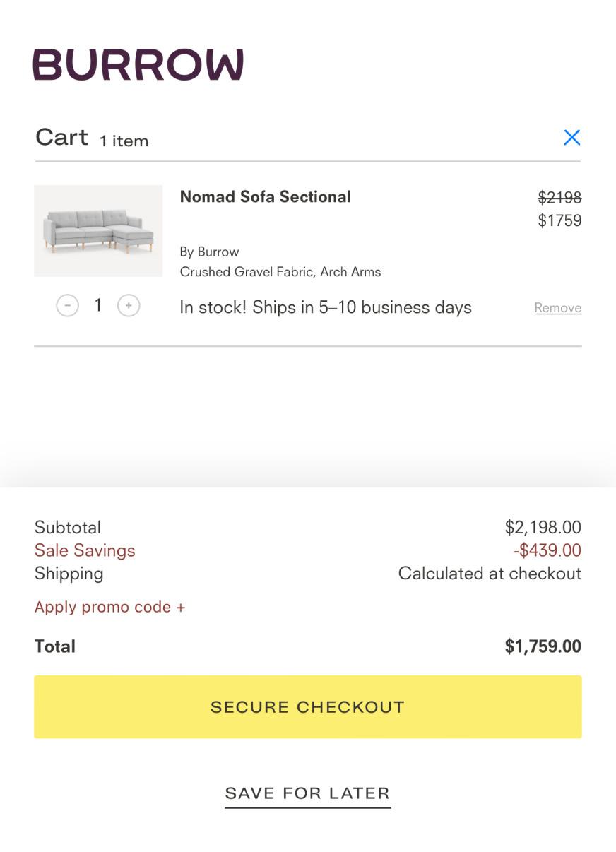Image resolution: width=616 pixels, height=852 pixels.
Task: Click the By Burrow brand text
Action: click(x=209, y=252)
